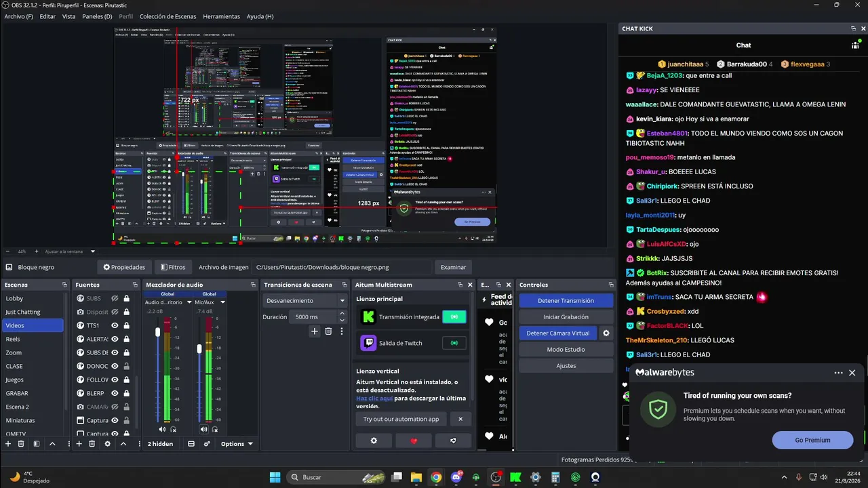
Task: Unlock the FOLLOW source
Action: pyautogui.click(x=126, y=380)
